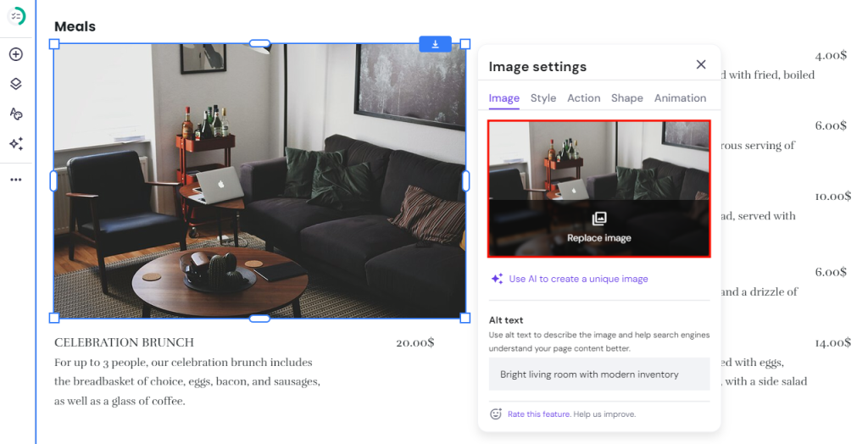Focus the Alt text input field
This screenshot has width=868, height=444.
[x=599, y=375]
